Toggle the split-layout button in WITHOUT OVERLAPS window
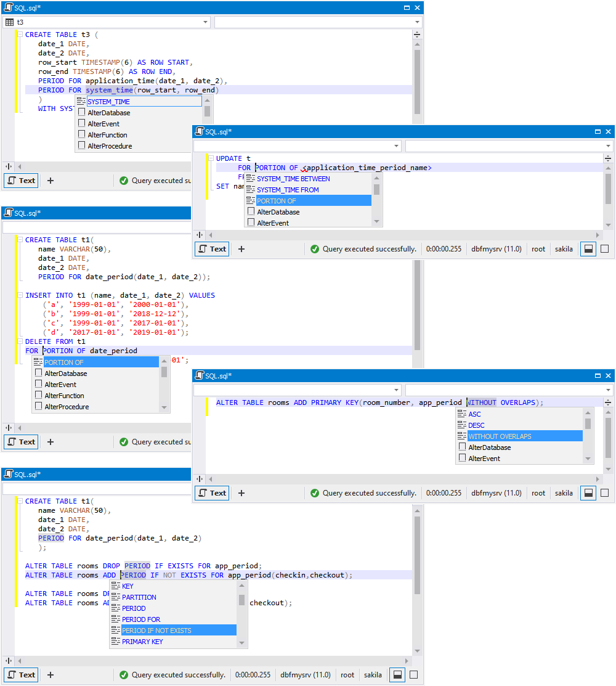The width and height of the screenshot is (616, 686). point(588,493)
